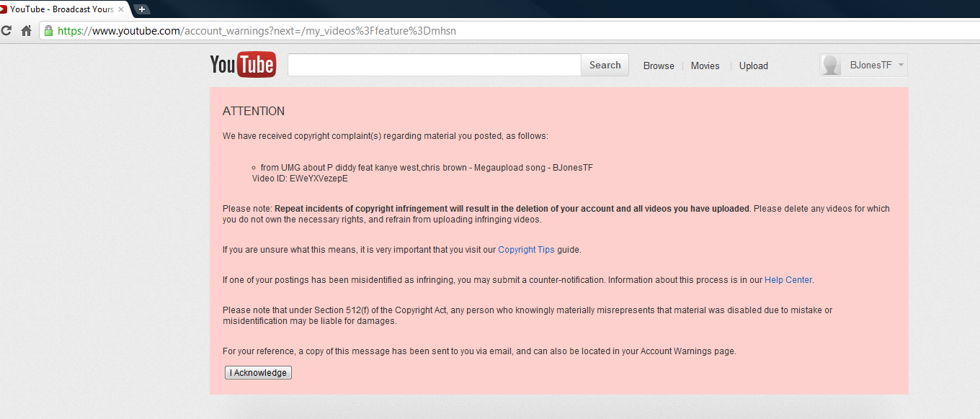The image size is (980, 419).
Task: Click the Search button
Action: pyautogui.click(x=605, y=65)
